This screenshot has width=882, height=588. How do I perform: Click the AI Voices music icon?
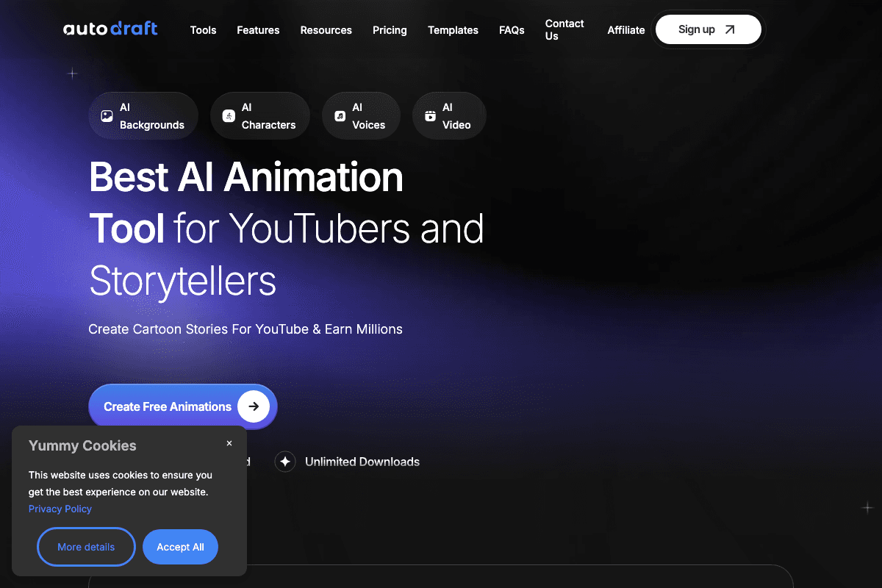(340, 116)
